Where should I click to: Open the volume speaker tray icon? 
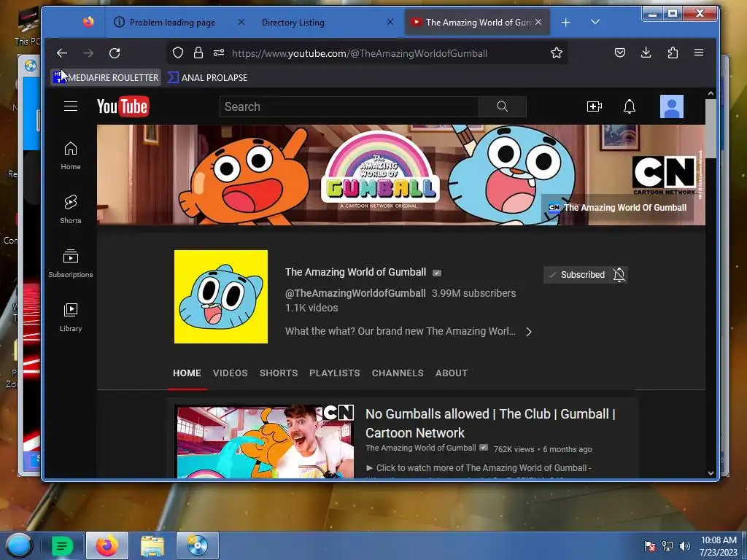coord(684,546)
